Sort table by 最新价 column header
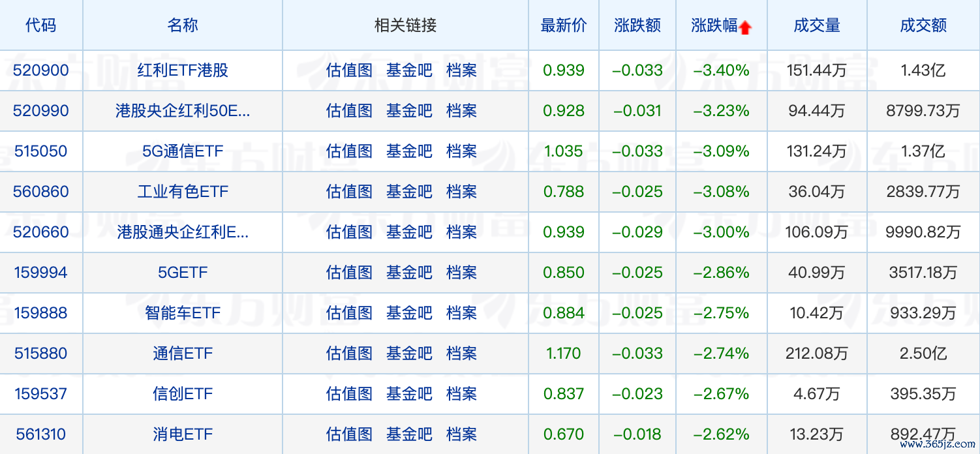This screenshot has width=980, height=454. pyautogui.click(x=564, y=25)
